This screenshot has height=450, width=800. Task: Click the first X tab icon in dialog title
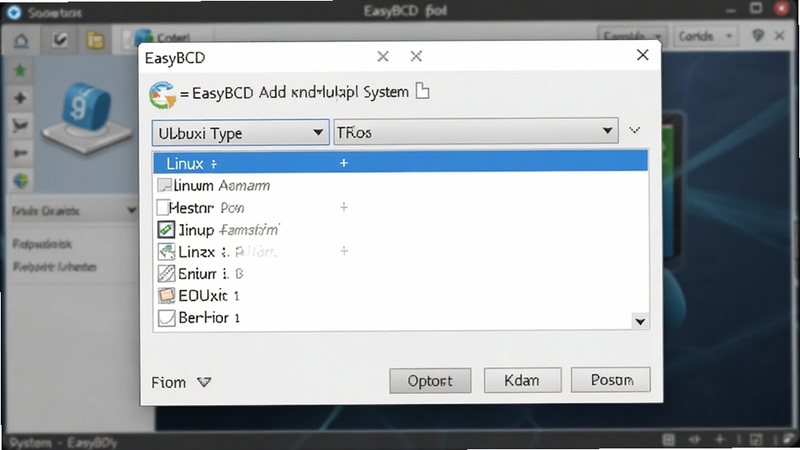point(383,56)
